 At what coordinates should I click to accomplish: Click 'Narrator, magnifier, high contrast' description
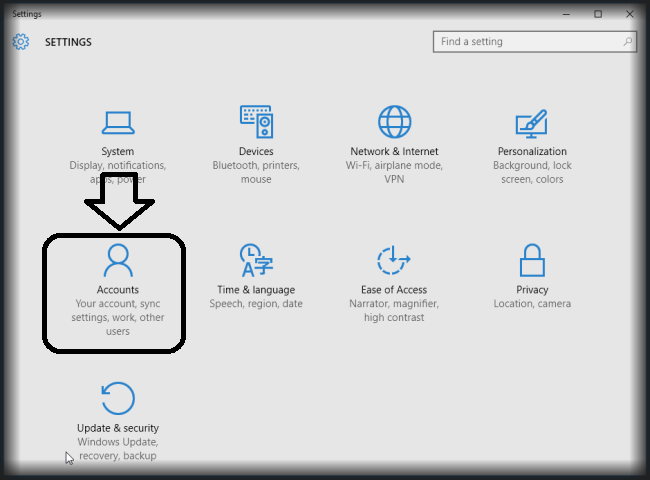point(394,310)
